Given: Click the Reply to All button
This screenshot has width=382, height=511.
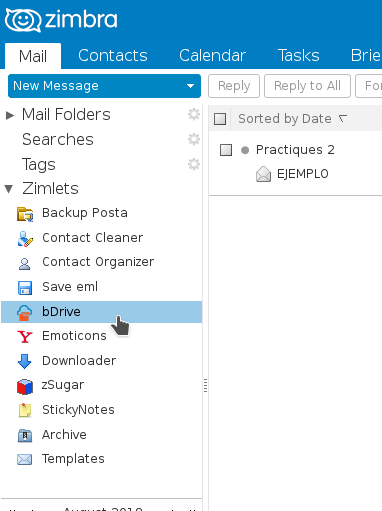Looking at the screenshot, I should pyautogui.click(x=307, y=86).
